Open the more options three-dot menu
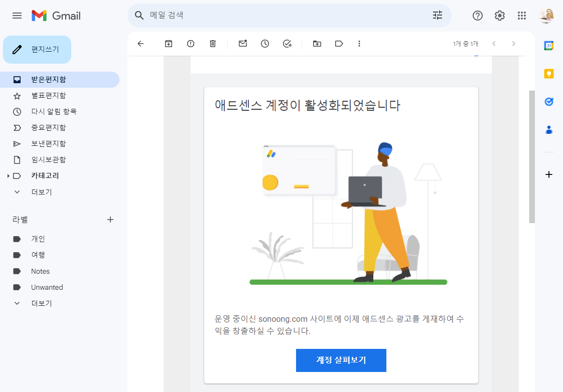 pos(359,44)
